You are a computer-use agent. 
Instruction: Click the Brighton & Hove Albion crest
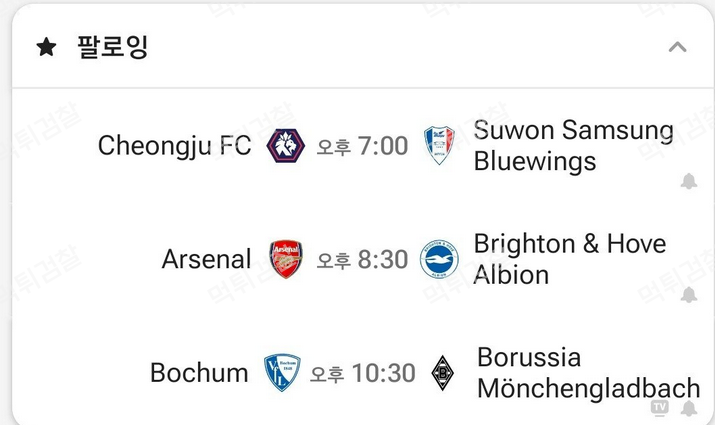[439, 259]
